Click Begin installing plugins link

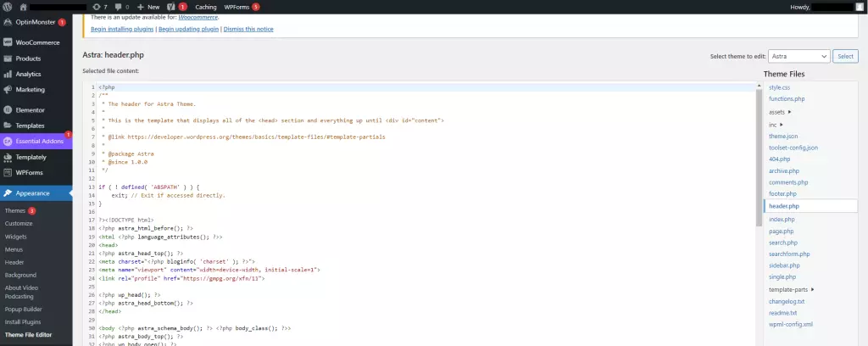122,29
